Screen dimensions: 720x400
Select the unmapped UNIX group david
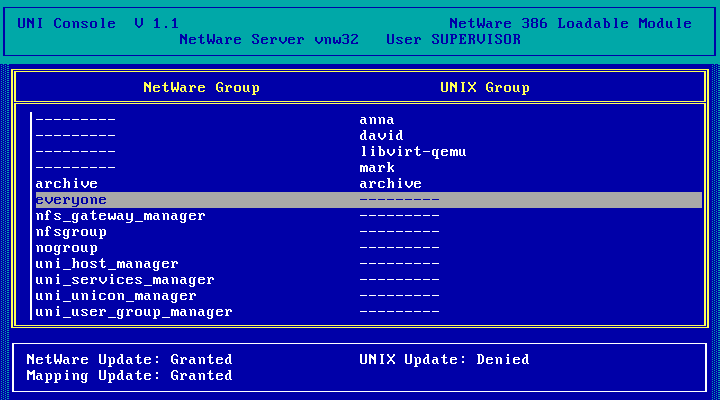click(381, 136)
